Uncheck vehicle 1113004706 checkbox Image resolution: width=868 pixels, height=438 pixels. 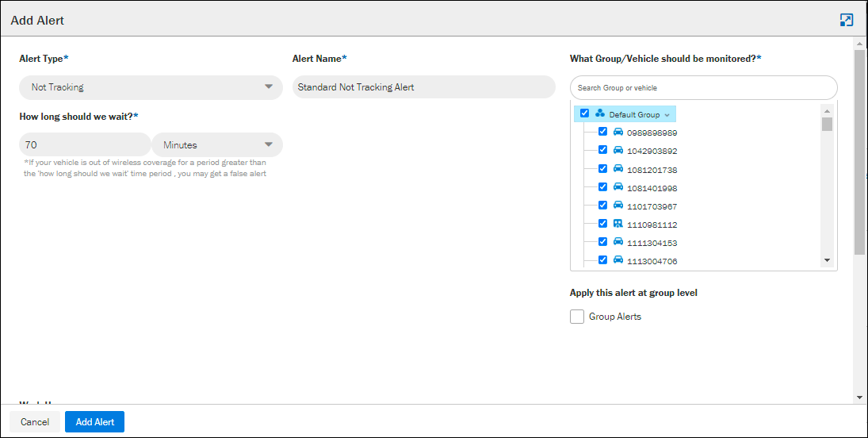[x=602, y=260]
